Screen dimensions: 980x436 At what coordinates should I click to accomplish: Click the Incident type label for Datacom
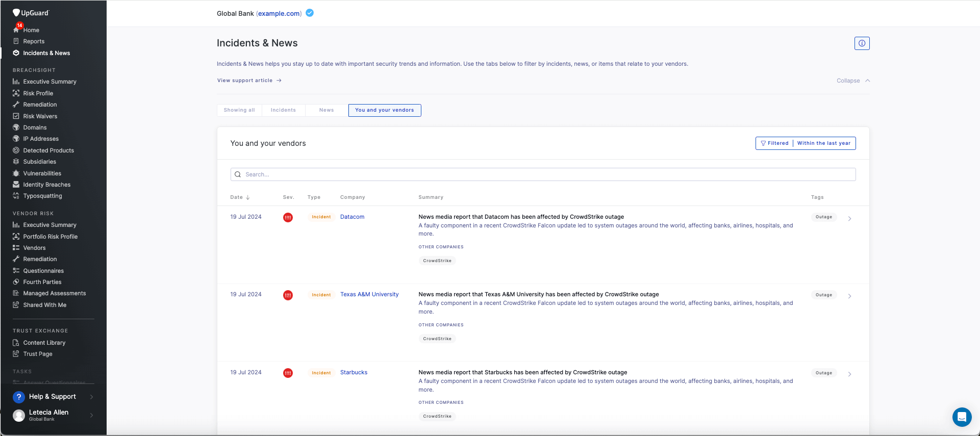click(321, 217)
